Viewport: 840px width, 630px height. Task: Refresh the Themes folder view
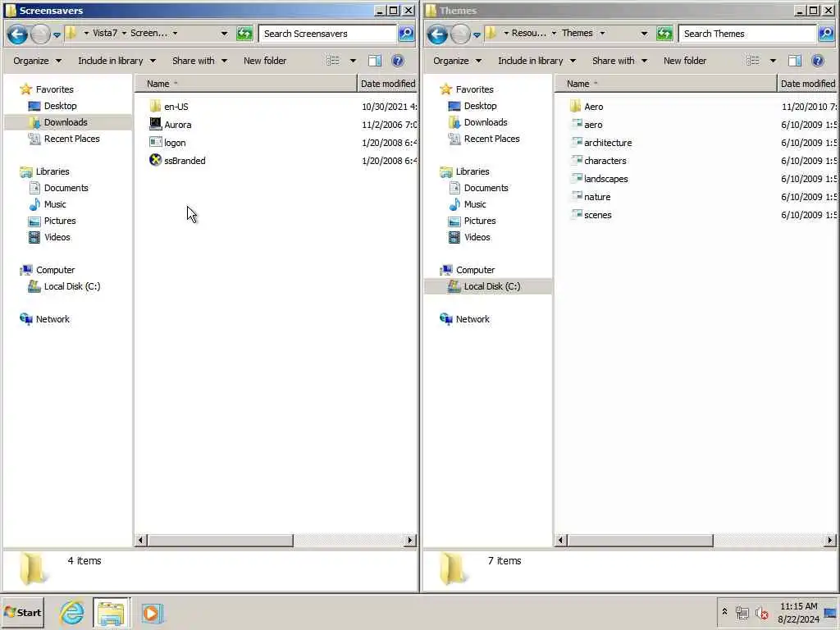[x=664, y=33]
